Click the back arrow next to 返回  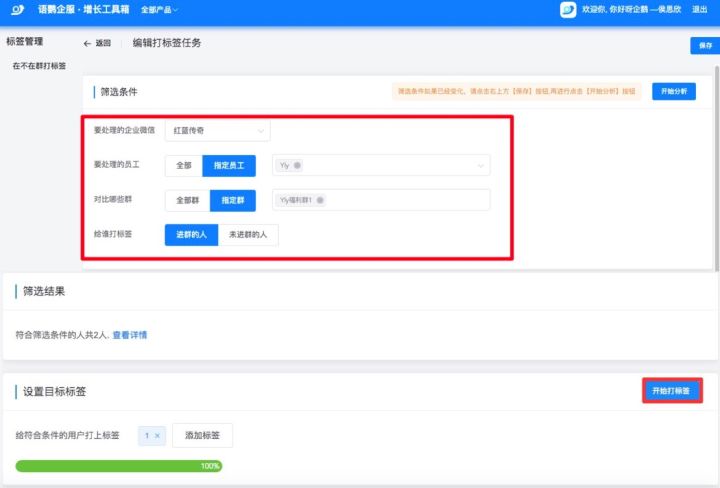(88, 44)
